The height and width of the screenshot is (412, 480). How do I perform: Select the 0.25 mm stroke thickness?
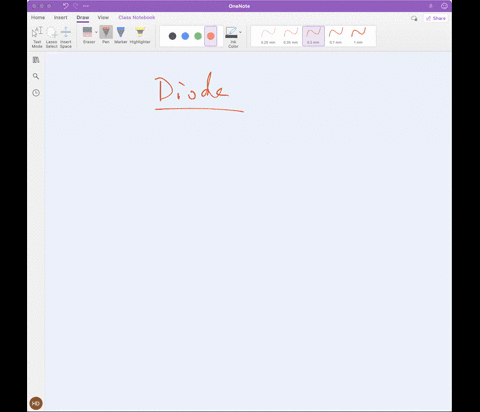click(x=268, y=36)
